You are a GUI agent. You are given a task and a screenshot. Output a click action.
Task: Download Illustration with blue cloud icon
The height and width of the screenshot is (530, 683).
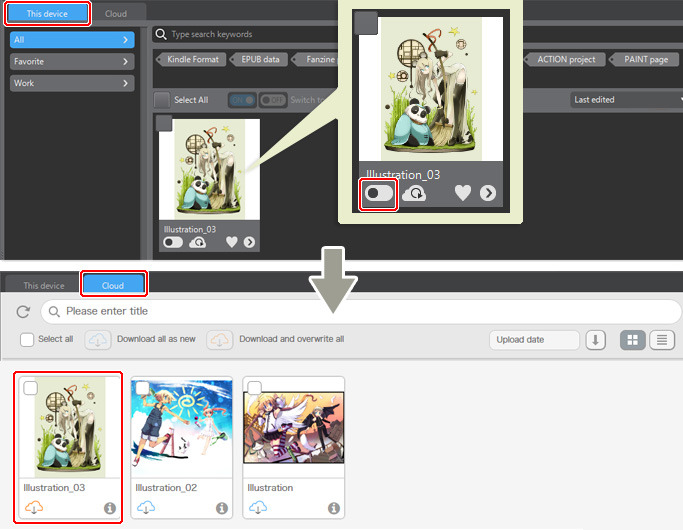(258, 507)
